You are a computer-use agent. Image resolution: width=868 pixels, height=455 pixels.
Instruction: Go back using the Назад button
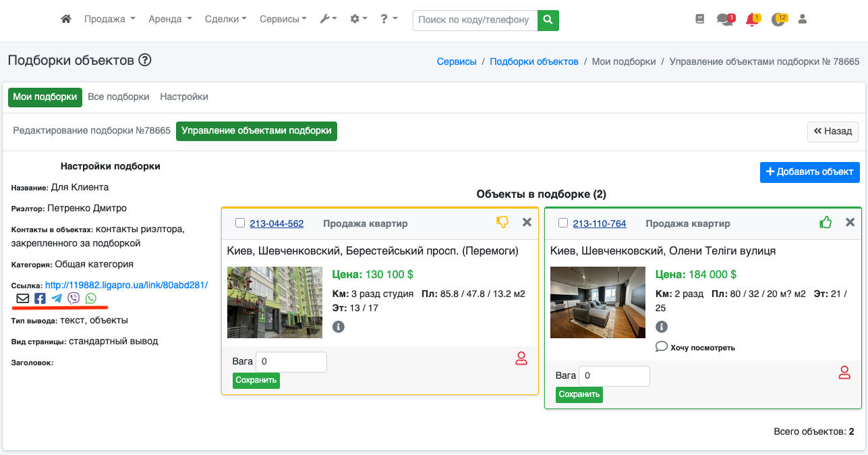tap(832, 131)
